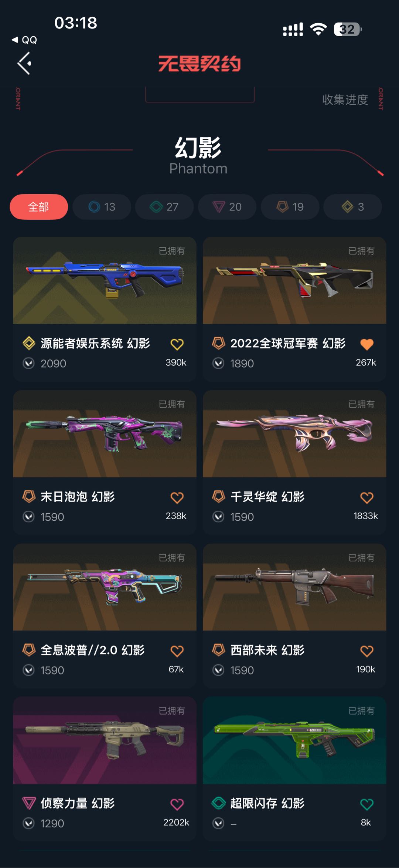
Task: Tap the back arrow icon
Action: [x=24, y=63]
